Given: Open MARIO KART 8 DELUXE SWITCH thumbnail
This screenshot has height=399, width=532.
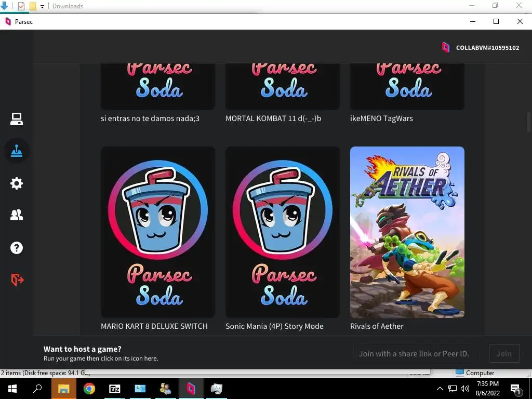Looking at the screenshot, I should pos(158,232).
